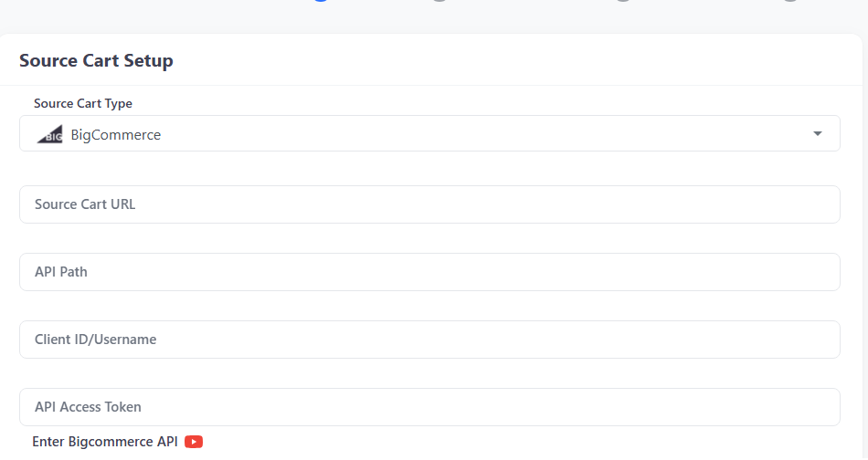Screen dimensions: 868x460
Task: Click the Client ID/Username placeholder text
Action: coord(95,340)
